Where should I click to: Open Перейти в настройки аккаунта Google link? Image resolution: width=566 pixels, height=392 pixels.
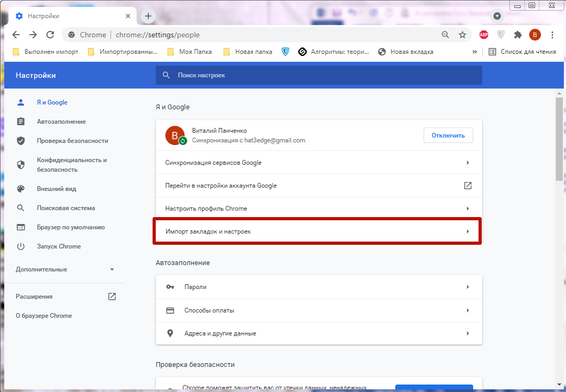[318, 186]
